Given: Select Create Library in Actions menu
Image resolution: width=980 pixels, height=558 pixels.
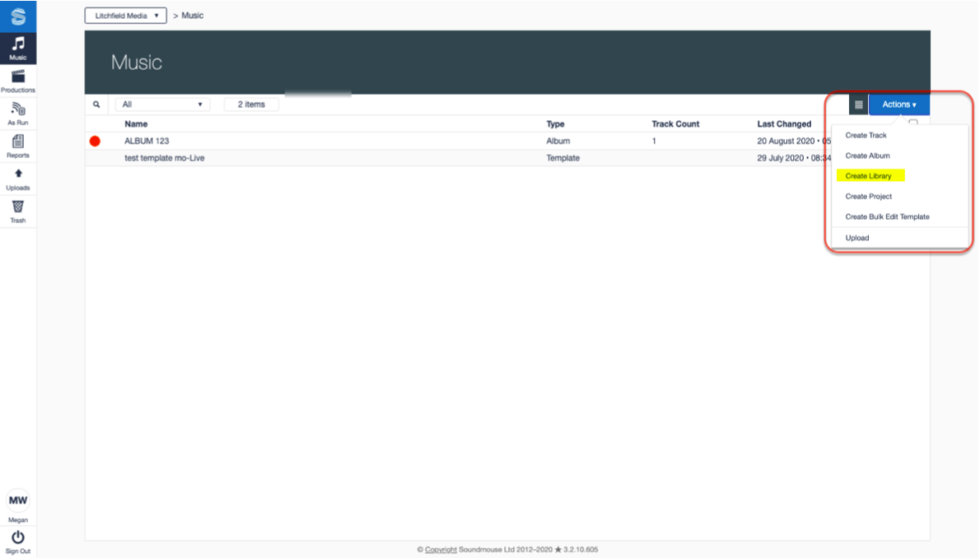Looking at the screenshot, I should (868, 175).
